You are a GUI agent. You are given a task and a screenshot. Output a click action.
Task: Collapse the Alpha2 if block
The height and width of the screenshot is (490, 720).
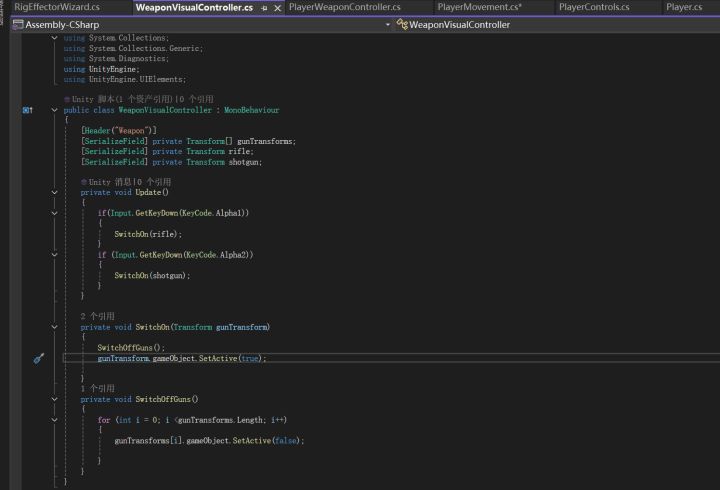54,254
